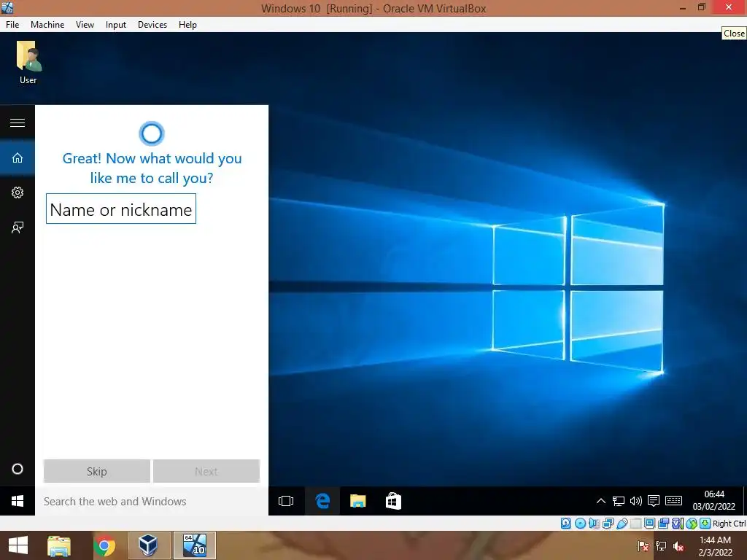
Task: Close the VirtualBox window
Action: point(729,7)
